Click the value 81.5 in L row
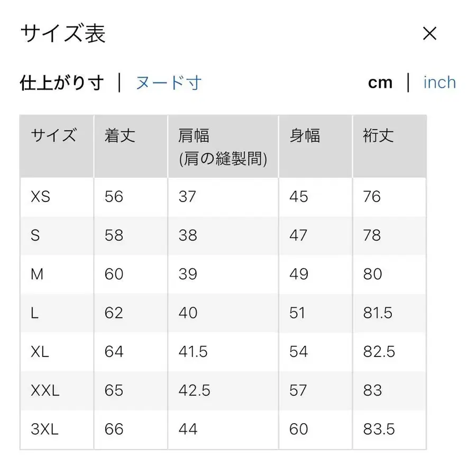This screenshot has width=476, height=476. [x=378, y=313]
